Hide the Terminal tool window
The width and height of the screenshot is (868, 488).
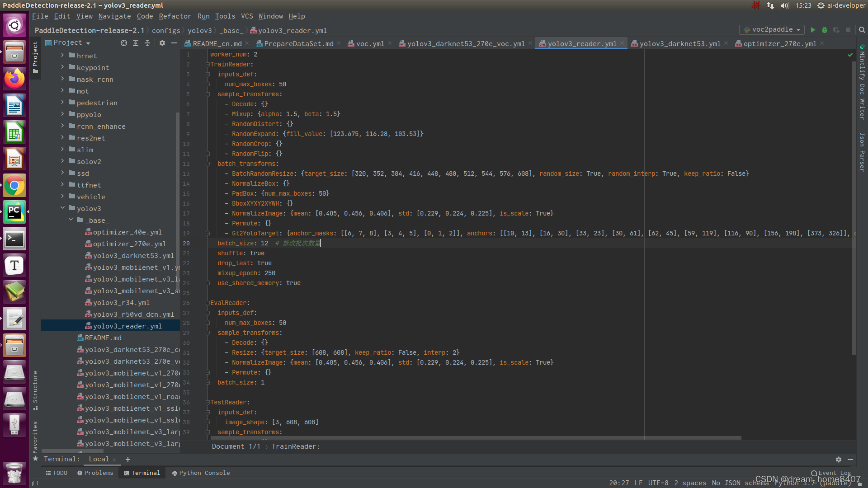pyautogui.click(x=850, y=459)
